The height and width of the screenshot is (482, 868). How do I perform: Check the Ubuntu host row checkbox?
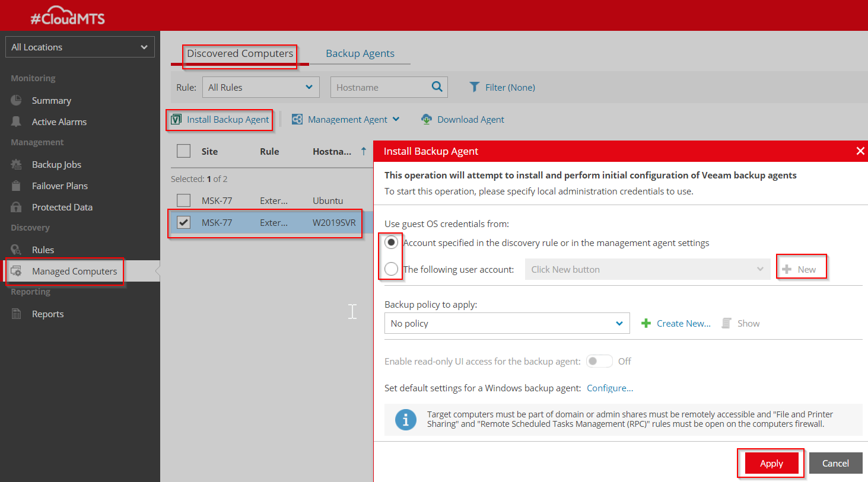coord(184,200)
